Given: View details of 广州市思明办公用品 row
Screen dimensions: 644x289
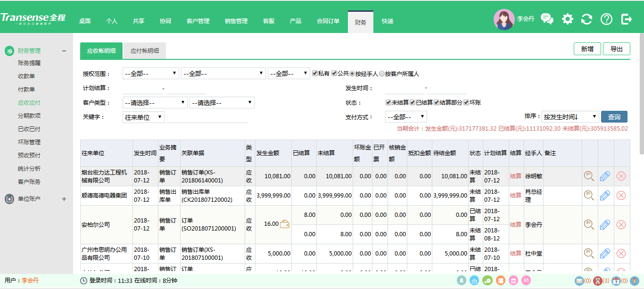Looking at the screenshot, I should click(x=589, y=253).
